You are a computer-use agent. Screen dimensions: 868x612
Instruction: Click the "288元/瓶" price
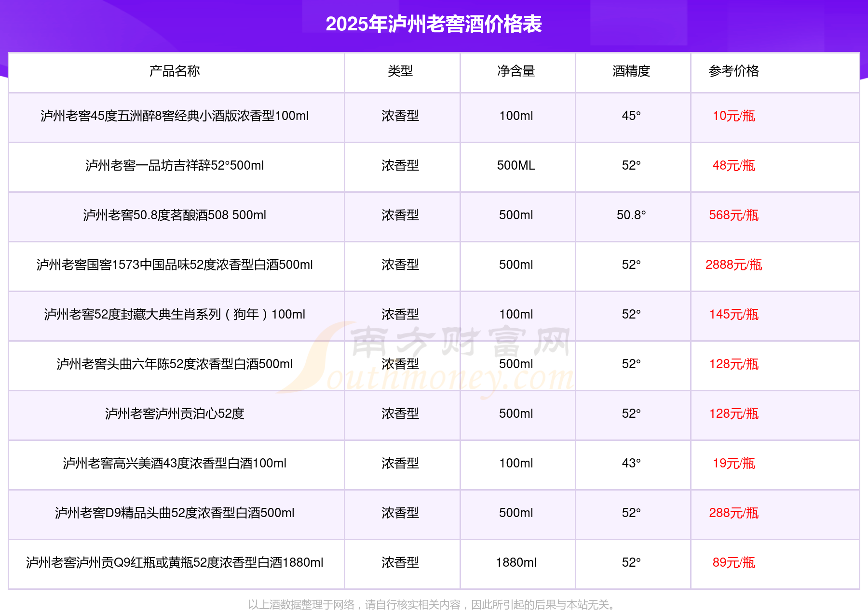pos(733,513)
